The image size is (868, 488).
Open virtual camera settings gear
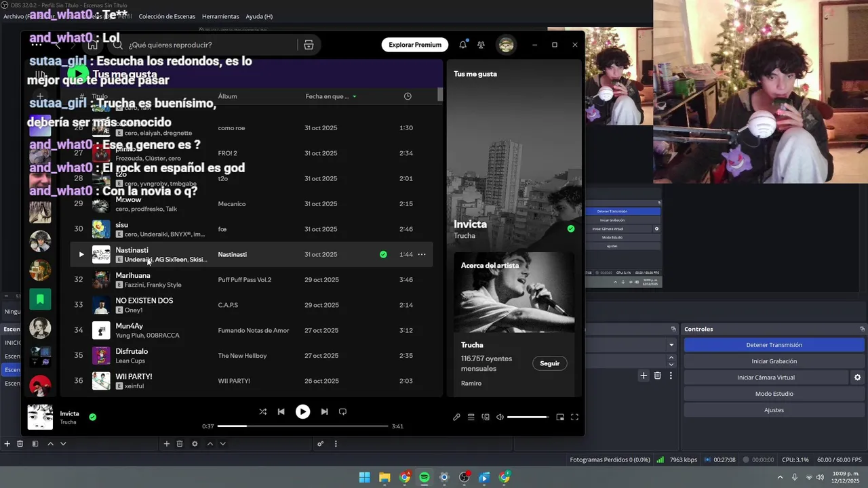[x=857, y=378]
